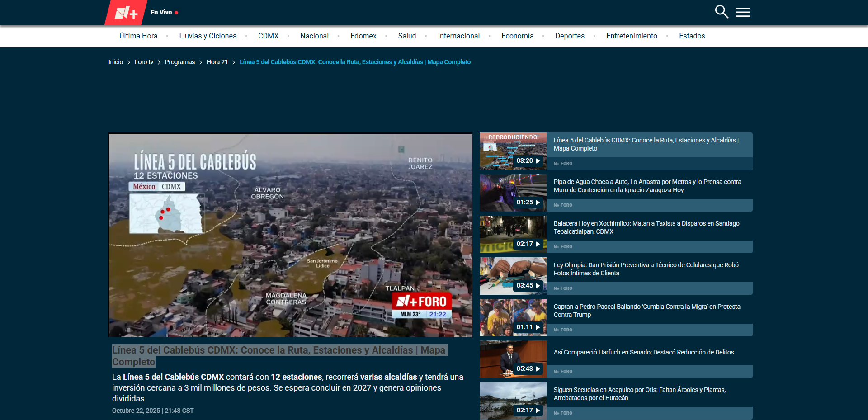Click the Línea 5 Cablebús thumbnail marked Reproduciendo

point(513,151)
